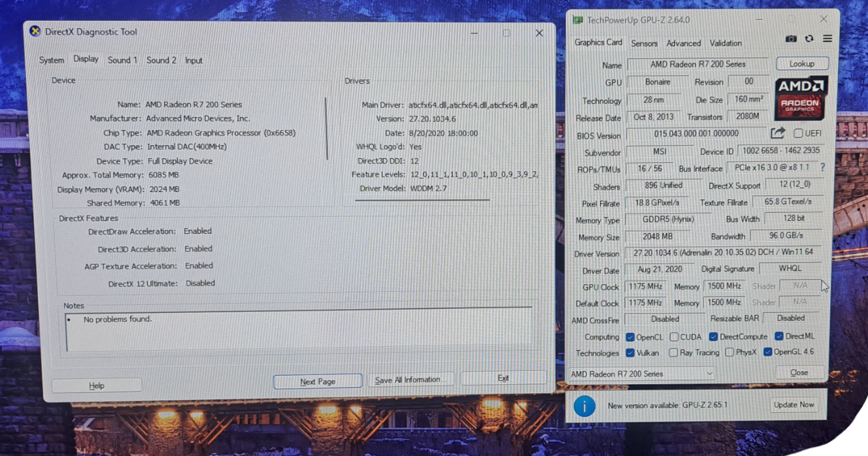Click GPU field showing Bonaire
This screenshot has width=868, height=456.
[658, 82]
